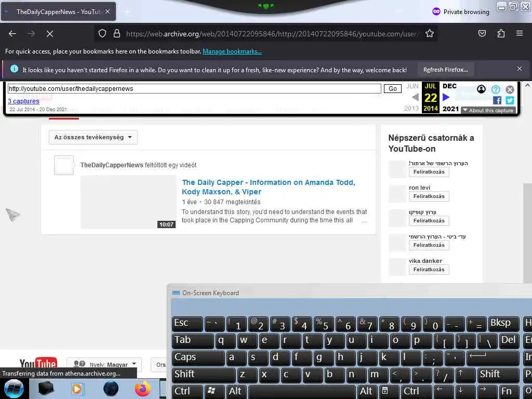Image resolution: width=532 pixels, height=399 pixels.
Task: Go to previous capture with left arrow
Action: pos(415,97)
